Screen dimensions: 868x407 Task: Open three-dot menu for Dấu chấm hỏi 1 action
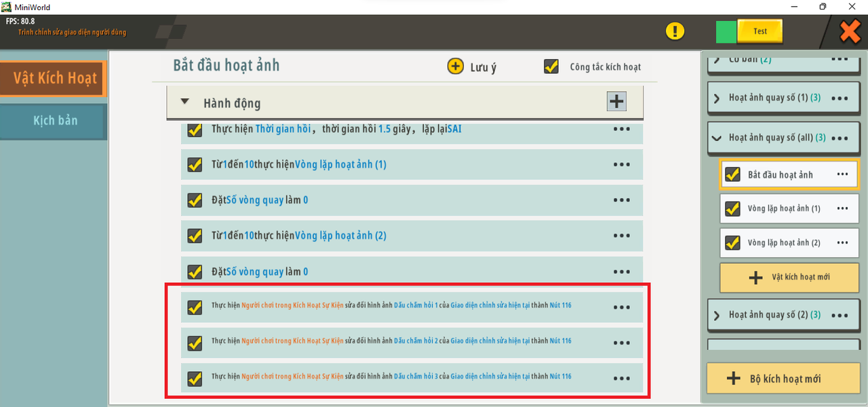621,307
